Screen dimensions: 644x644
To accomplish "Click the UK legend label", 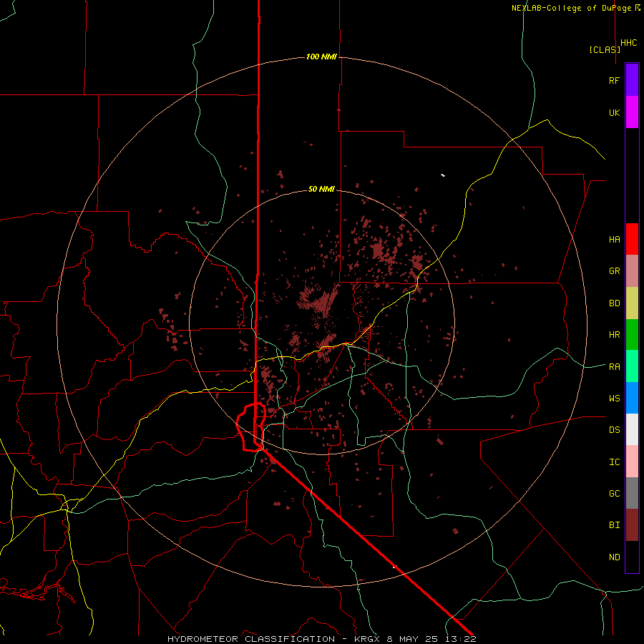I will (614, 113).
